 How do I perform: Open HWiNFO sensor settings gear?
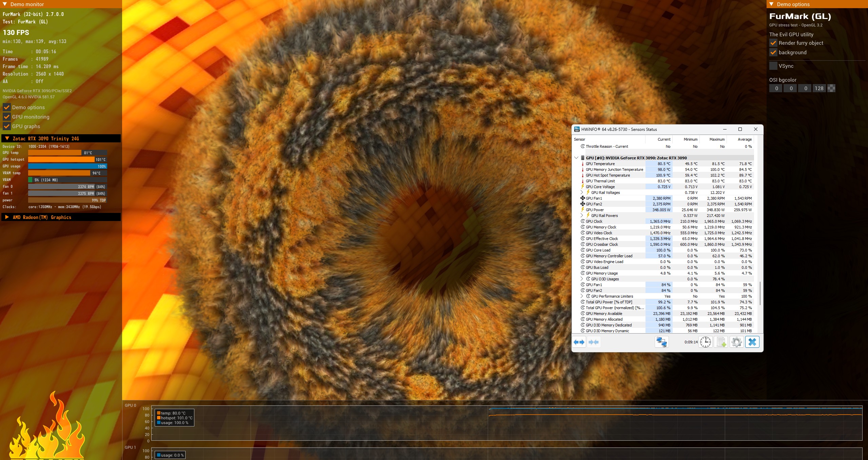click(x=736, y=342)
